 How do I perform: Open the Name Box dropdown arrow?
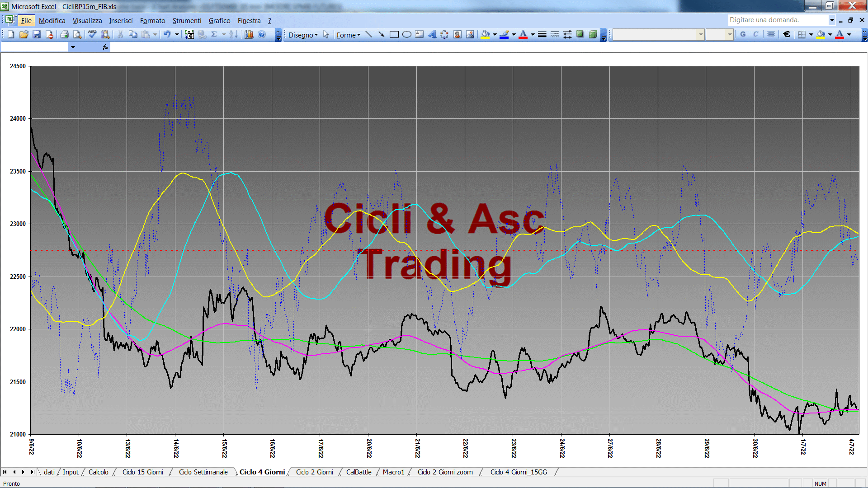(x=73, y=47)
